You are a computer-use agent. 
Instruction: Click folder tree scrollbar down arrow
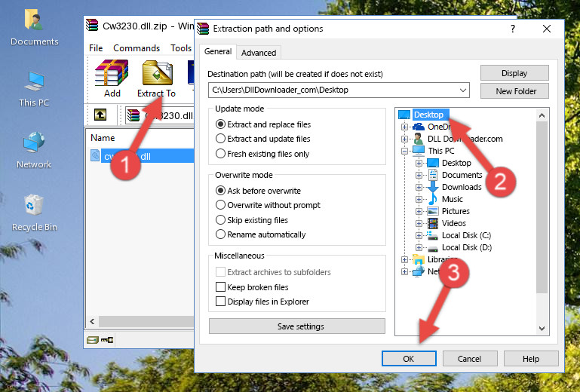pyautogui.click(x=542, y=329)
